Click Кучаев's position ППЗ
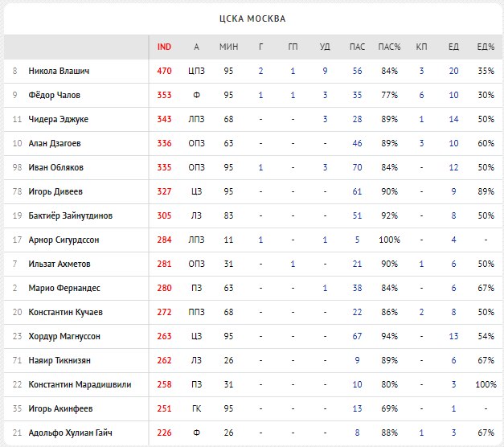This screenshot has width=504, height=447. point(196,312)
